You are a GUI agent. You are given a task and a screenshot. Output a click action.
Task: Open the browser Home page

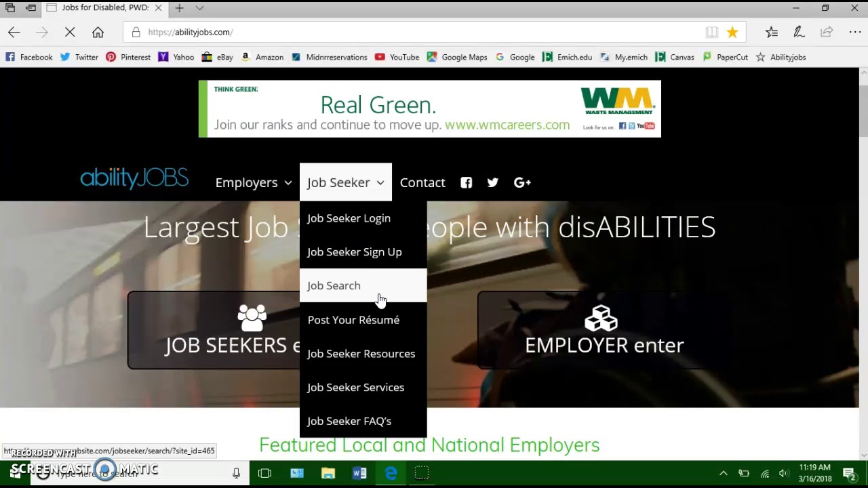tap(98, 32)
